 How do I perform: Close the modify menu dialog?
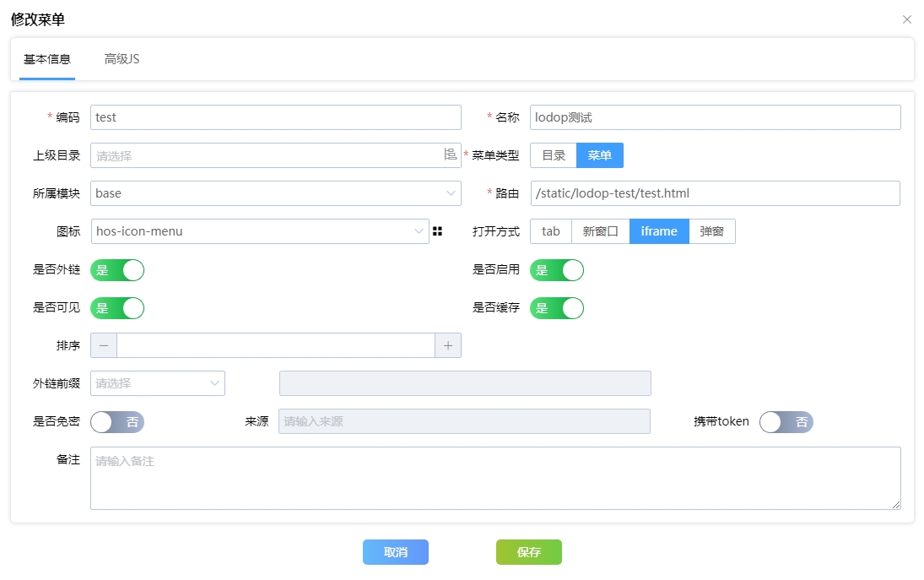tap(907, 19)
